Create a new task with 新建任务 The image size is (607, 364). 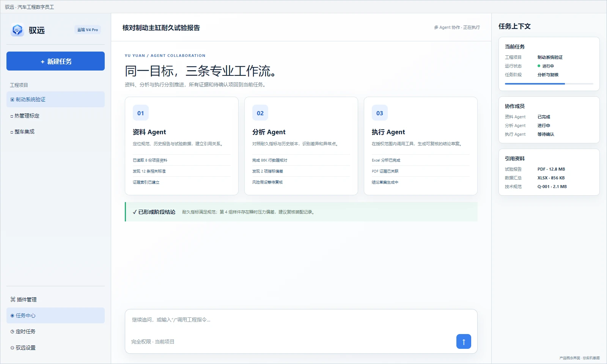[55, 61]
